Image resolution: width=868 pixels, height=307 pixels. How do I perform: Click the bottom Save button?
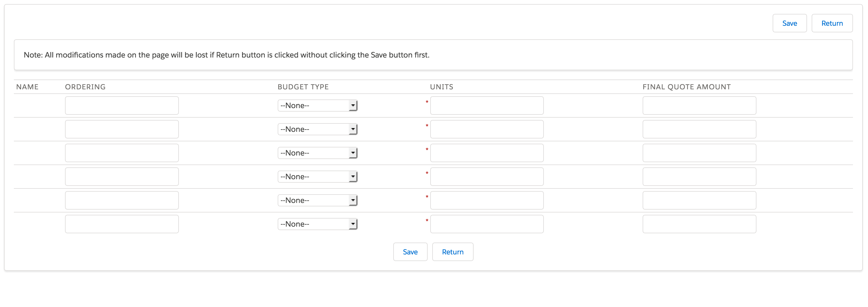point(410,252)
